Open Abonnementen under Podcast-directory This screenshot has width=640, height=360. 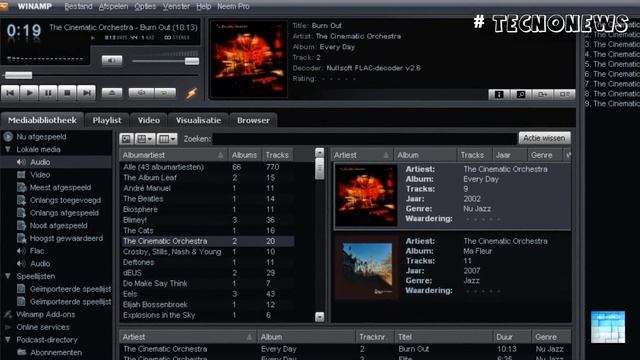[x=56, y=352]
